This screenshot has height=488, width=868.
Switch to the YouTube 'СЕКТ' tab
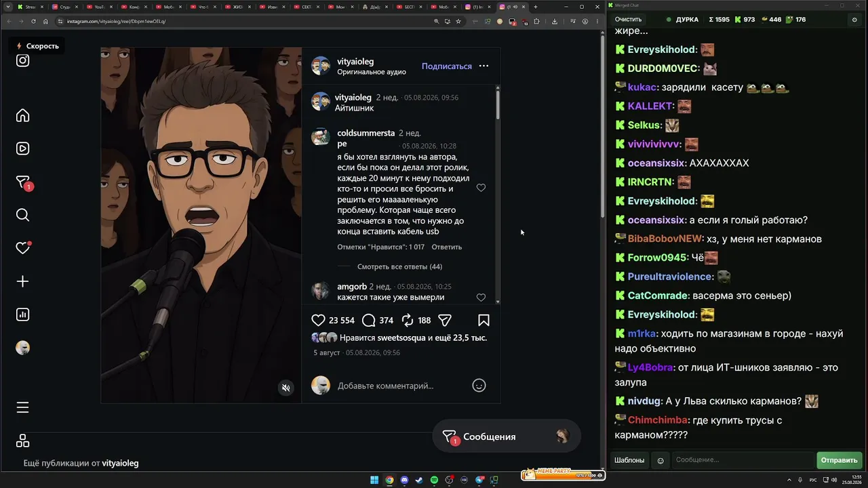point(308,7)
